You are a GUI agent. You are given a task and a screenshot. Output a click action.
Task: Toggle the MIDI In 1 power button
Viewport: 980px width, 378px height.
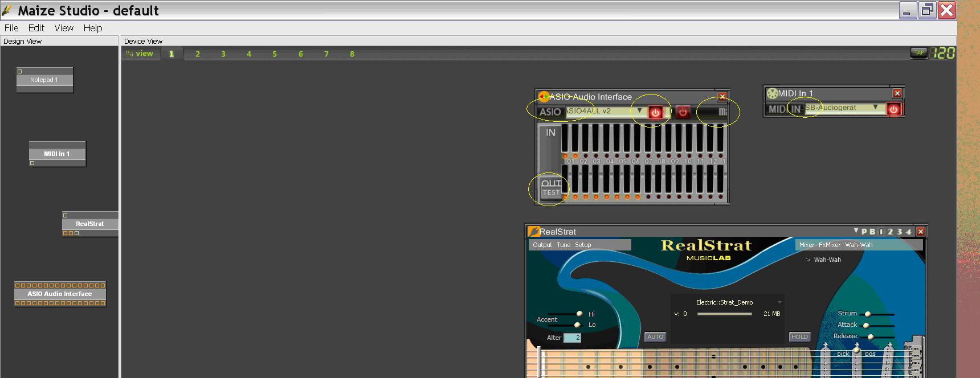coord(893,109)
